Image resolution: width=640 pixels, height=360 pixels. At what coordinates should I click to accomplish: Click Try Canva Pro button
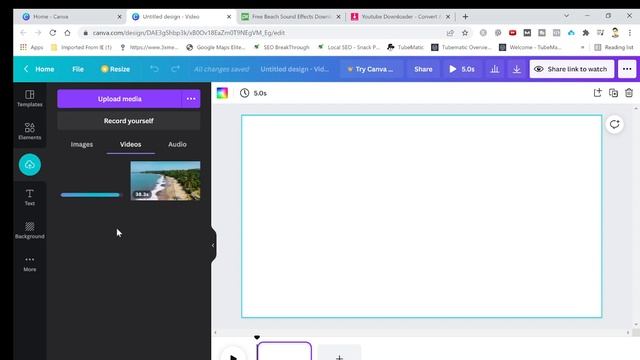(x=371, y=69)
